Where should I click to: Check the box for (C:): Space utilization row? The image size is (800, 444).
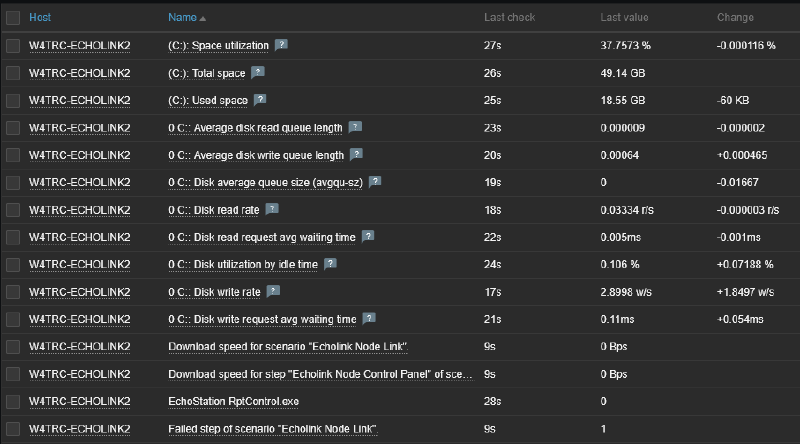tap(13, 46)
